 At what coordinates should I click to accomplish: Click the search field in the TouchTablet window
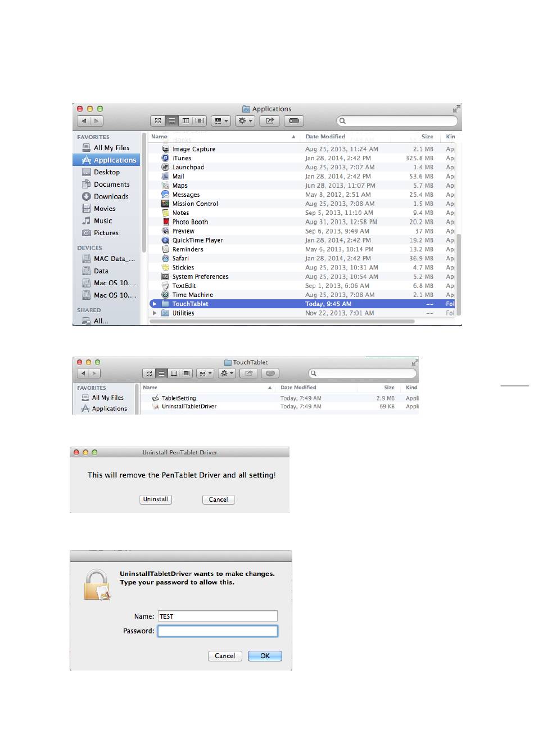363,373
